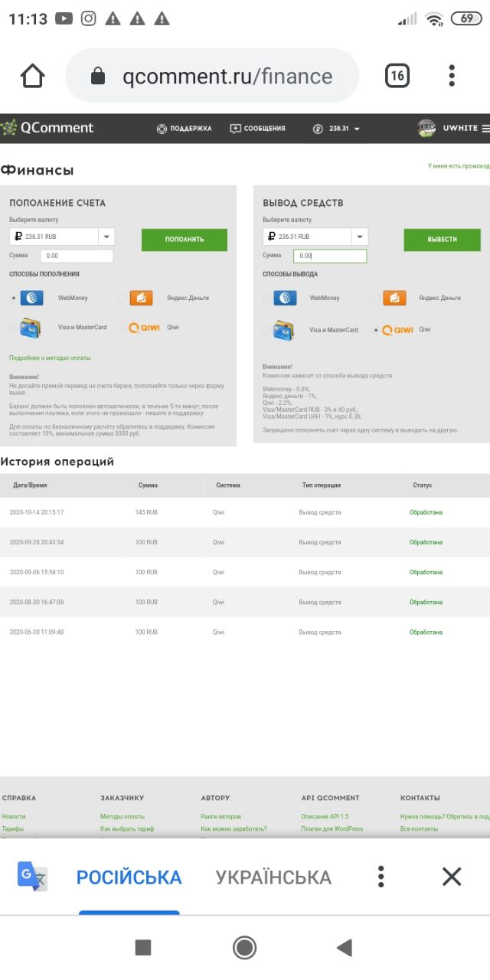Click the Дата/Время column header
Image resolution: width=490 pixels, height=980 pixels.
(x=30, y=485)
